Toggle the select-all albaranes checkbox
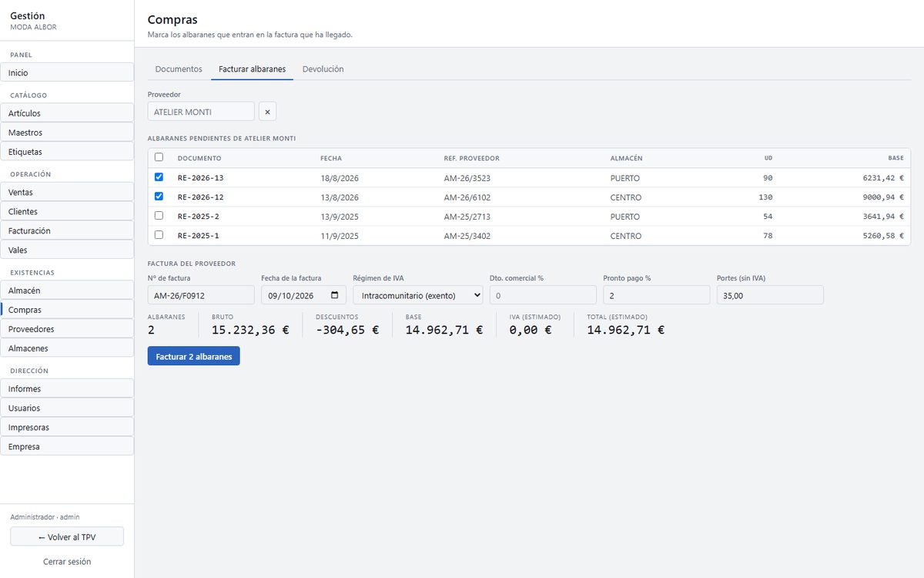Image resolution: width=924 pixels, height=578 pixels. click(159, 157)
